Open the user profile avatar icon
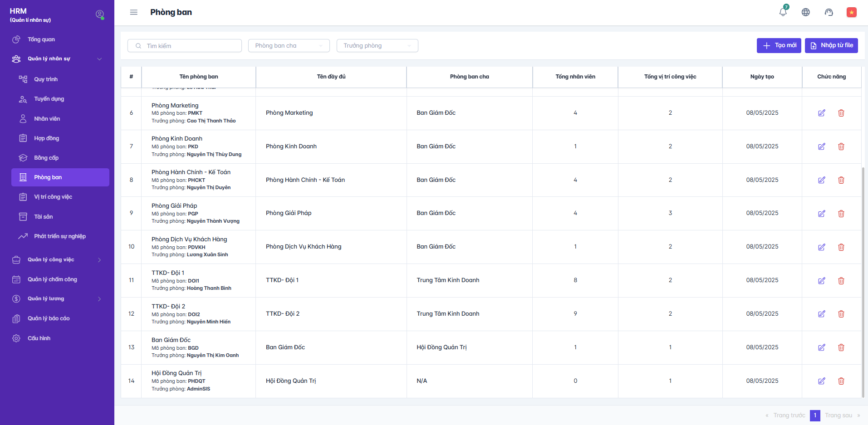Viewport: 868px width, 425px height. point(100,15)
